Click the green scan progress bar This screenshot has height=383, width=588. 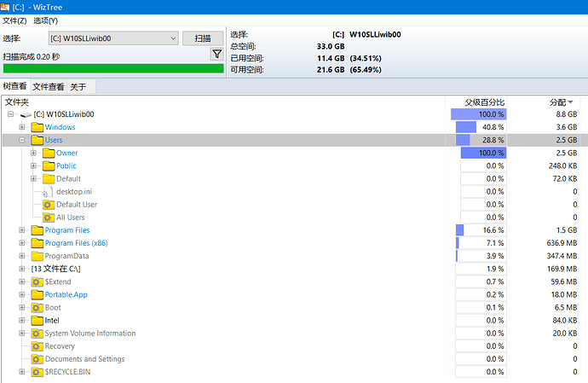coord(113,68)
